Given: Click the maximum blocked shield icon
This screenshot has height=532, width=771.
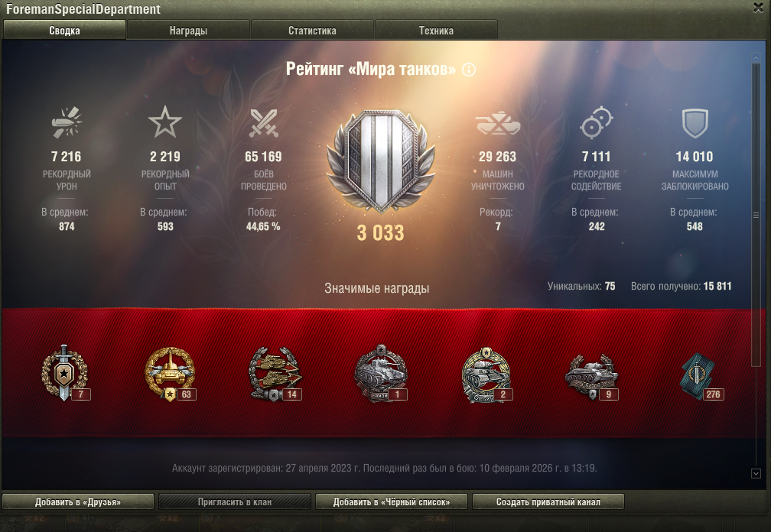Looking at the screenshot, I should point(695,123).
